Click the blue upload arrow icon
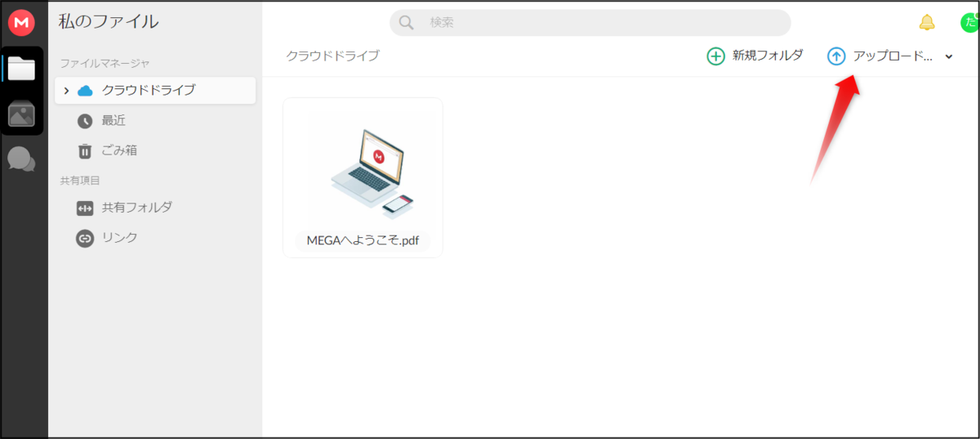The height and width of the screenshot is (439, 980). click(836, 56)
